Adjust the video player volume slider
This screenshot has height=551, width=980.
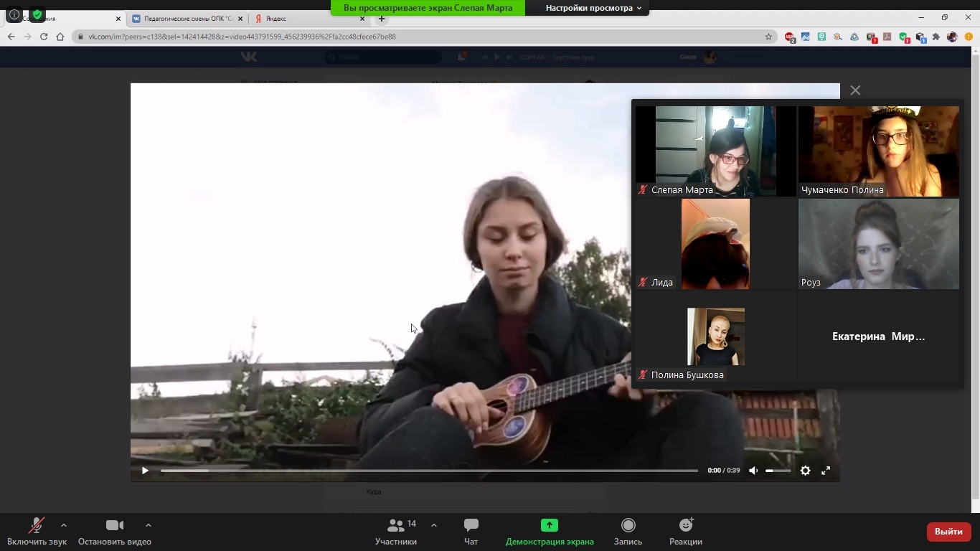778,471
